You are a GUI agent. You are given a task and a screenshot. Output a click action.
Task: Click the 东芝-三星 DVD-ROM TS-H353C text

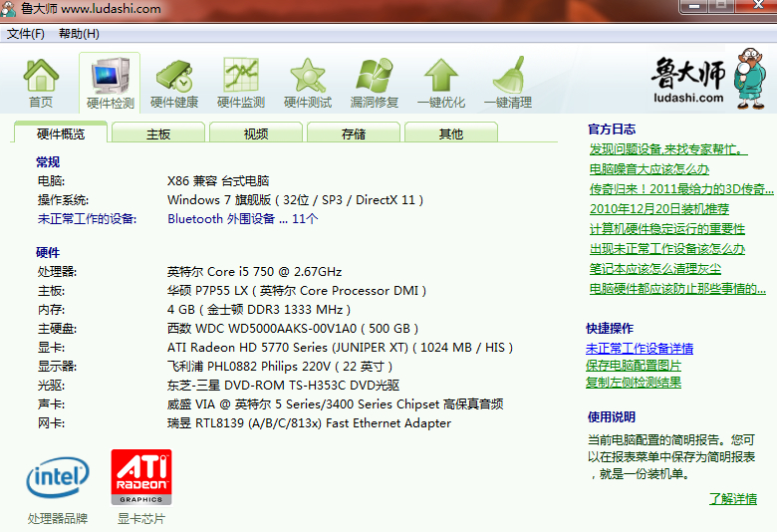[x=283, y=386]
